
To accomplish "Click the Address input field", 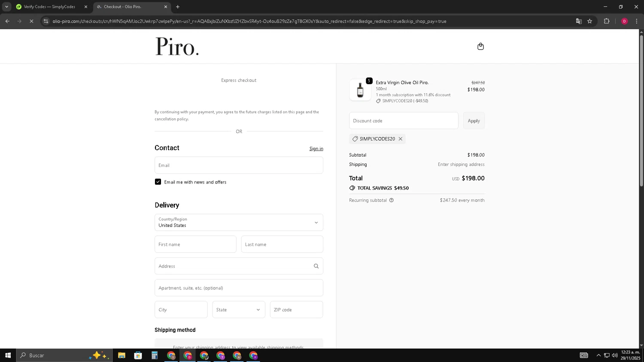I will point(239,266).
